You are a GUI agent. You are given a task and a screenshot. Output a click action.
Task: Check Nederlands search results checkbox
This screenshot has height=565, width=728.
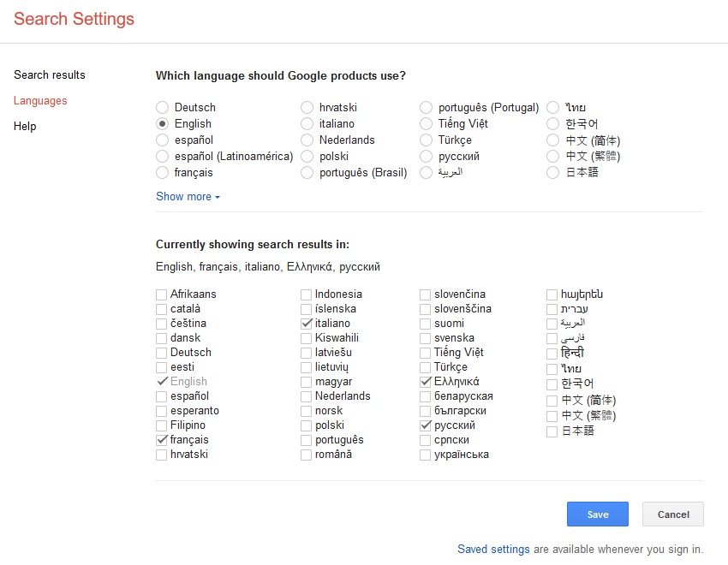tap(306, 396)
